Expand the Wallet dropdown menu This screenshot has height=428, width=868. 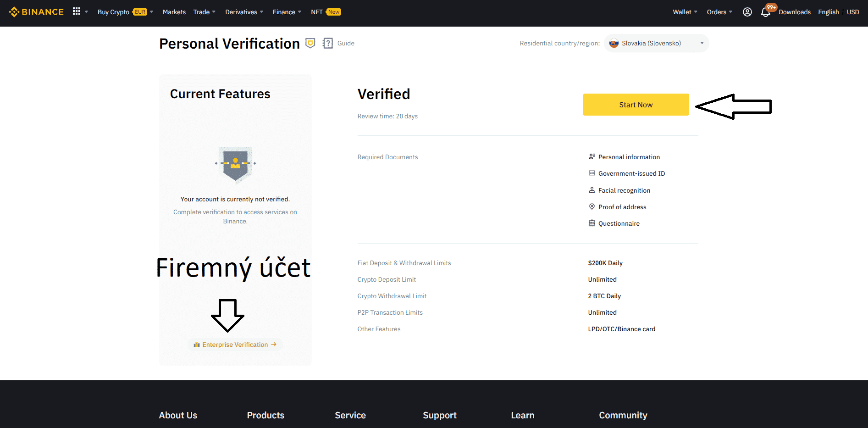tap(685, 12)
